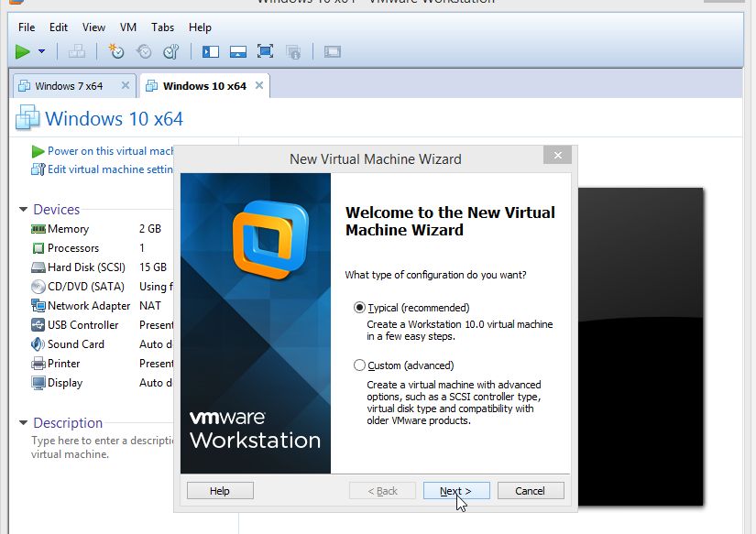Close the Windows 7 x64 tab
The image size is (756, 534).
(x=126, y=85)
